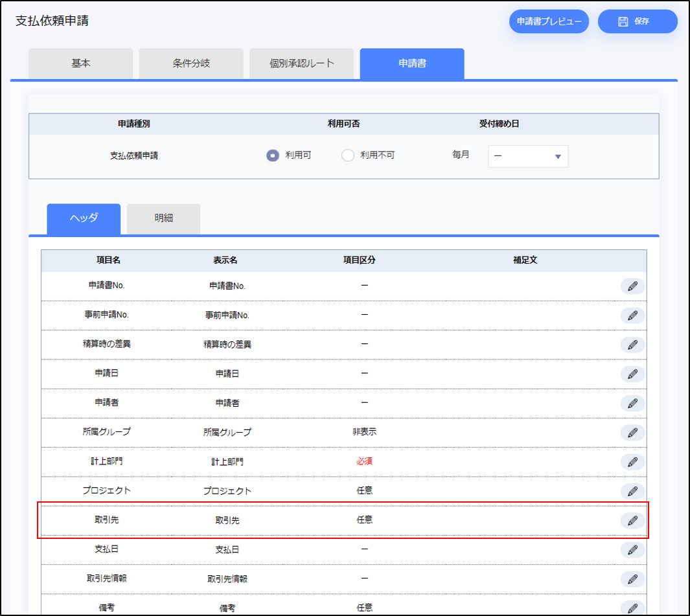Screen dimensions: 690x616
Task: Edit the 所属グループ row settings
Action: coord(632,433)
